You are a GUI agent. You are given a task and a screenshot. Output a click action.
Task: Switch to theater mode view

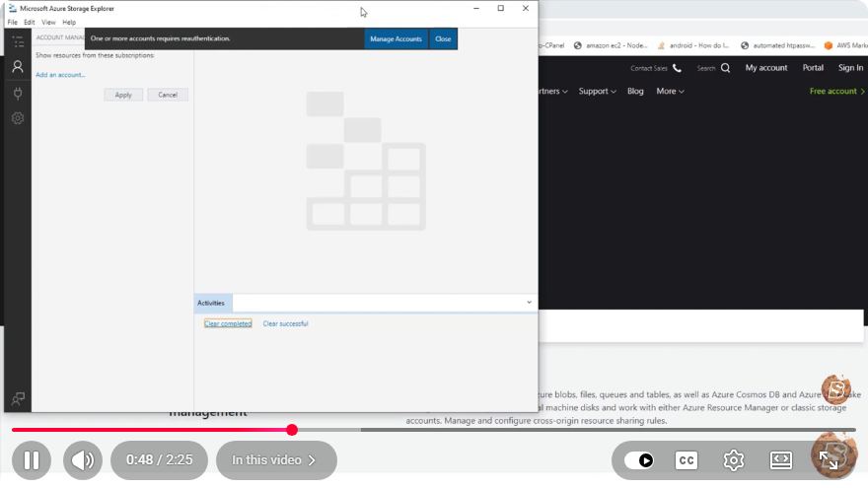(x=780, y=459)
